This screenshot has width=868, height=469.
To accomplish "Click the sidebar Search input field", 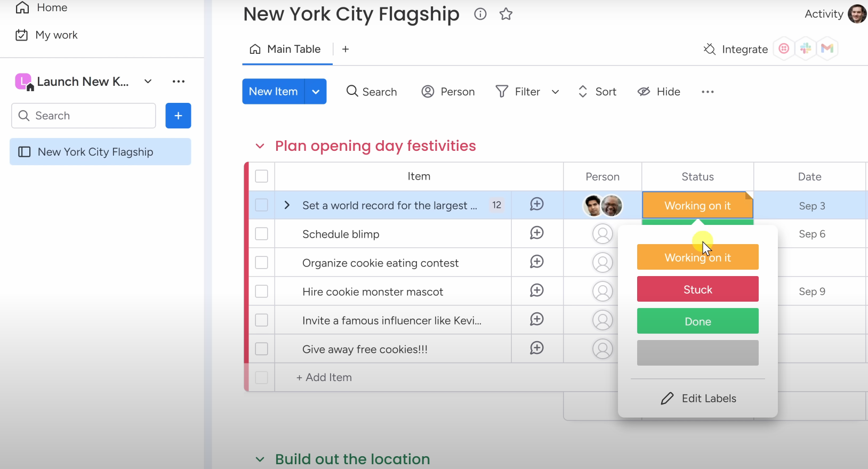I will (x=84, y=116).
